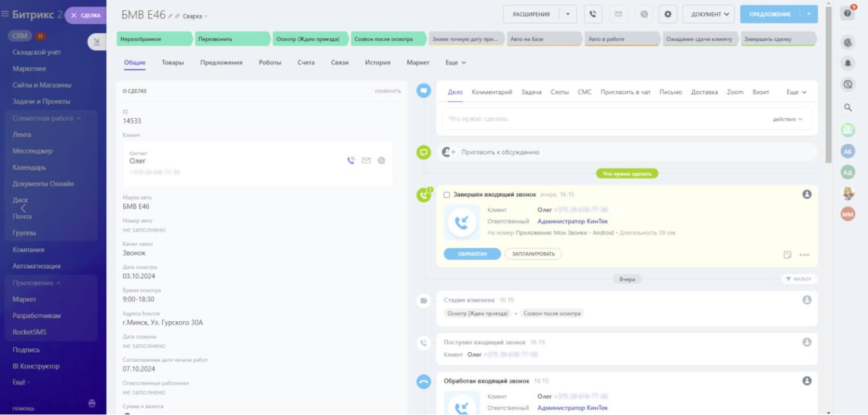The image size is (868, 415).
Task: Collapse the panel with the arrow button below СДЕЛКА
Action: (x=97, y=41)
